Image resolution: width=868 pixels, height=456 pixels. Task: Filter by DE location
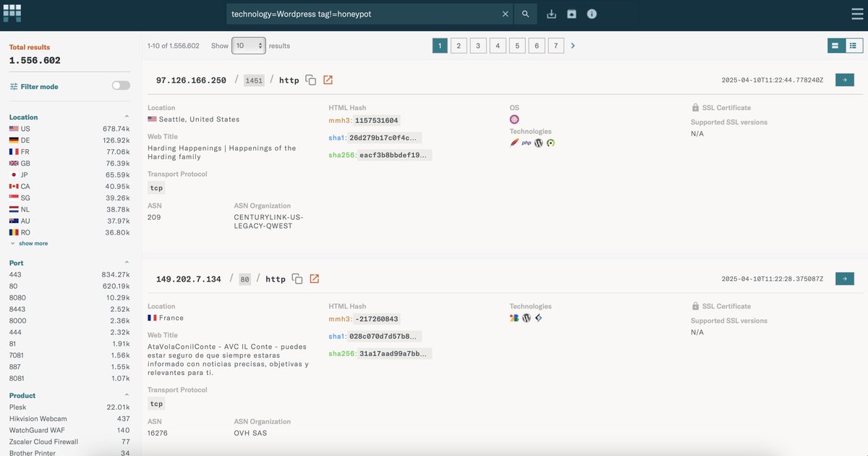[69, 140]
